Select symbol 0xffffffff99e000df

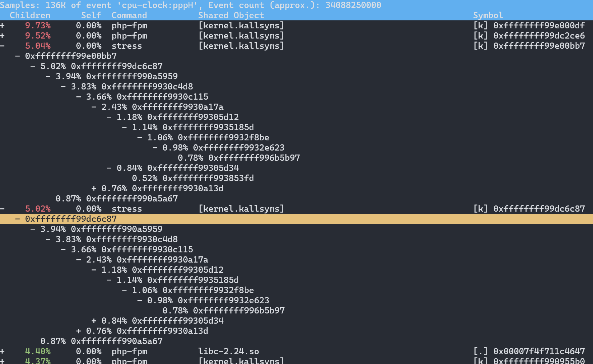click(x=539, y=25)
